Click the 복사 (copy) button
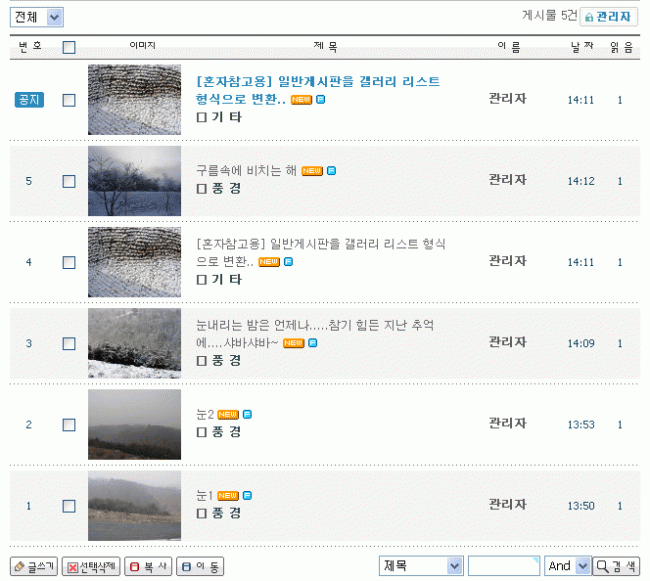 (147, 566)
